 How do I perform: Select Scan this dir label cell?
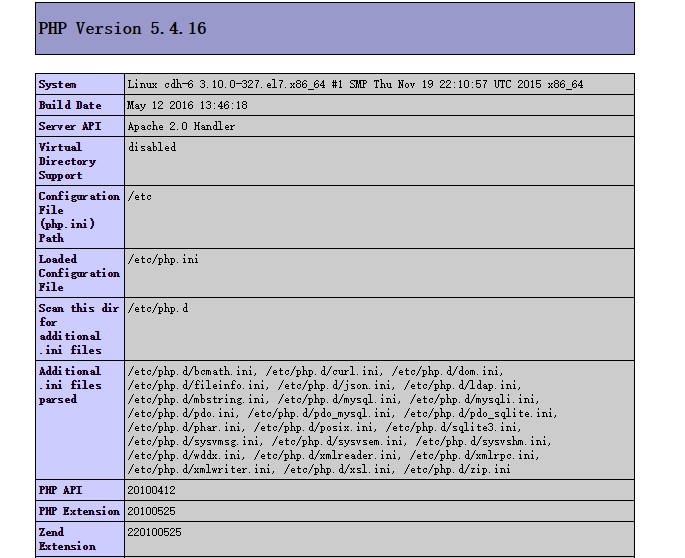(x=80, y=329)
